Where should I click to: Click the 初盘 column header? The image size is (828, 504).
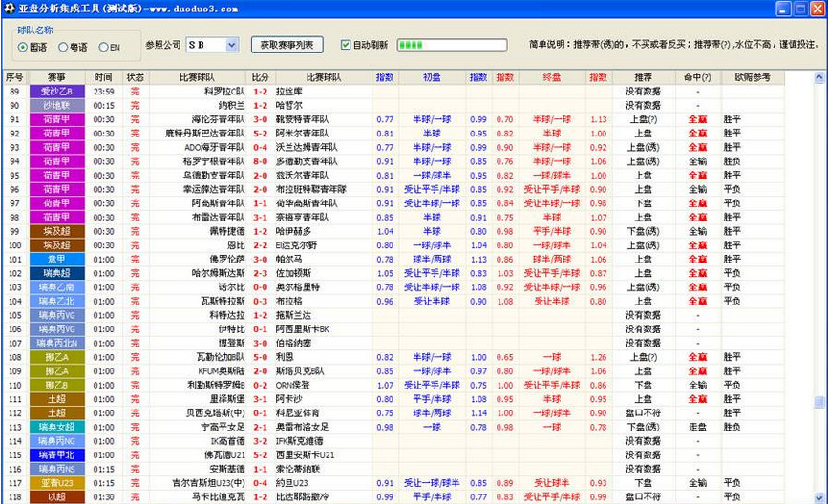pos(432,77)
